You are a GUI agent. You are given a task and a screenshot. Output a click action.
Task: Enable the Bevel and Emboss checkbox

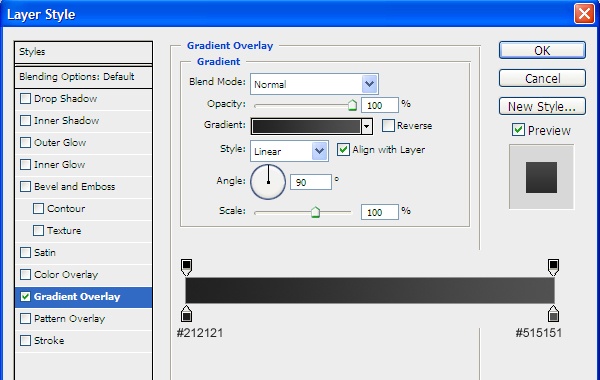point(25,186)
